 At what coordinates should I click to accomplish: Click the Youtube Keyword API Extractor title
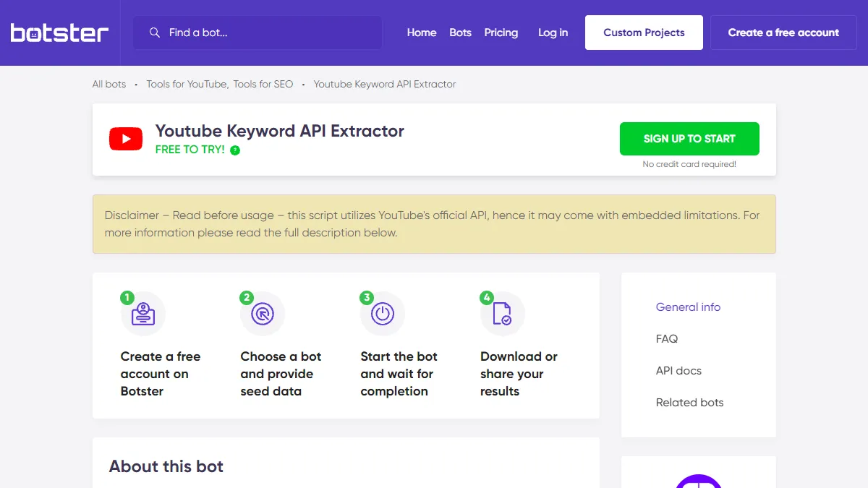pos(280,131)
